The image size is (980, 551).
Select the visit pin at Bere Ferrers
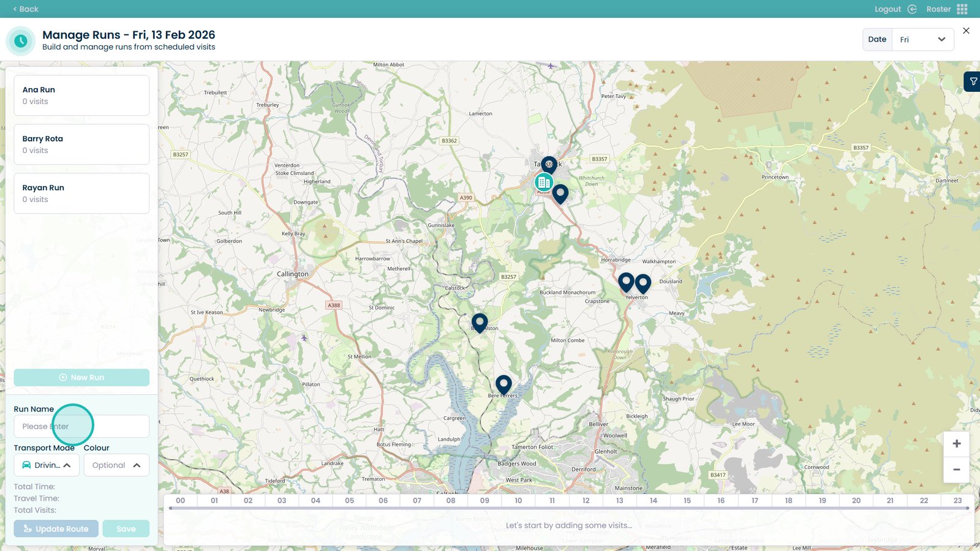(503, 385)
